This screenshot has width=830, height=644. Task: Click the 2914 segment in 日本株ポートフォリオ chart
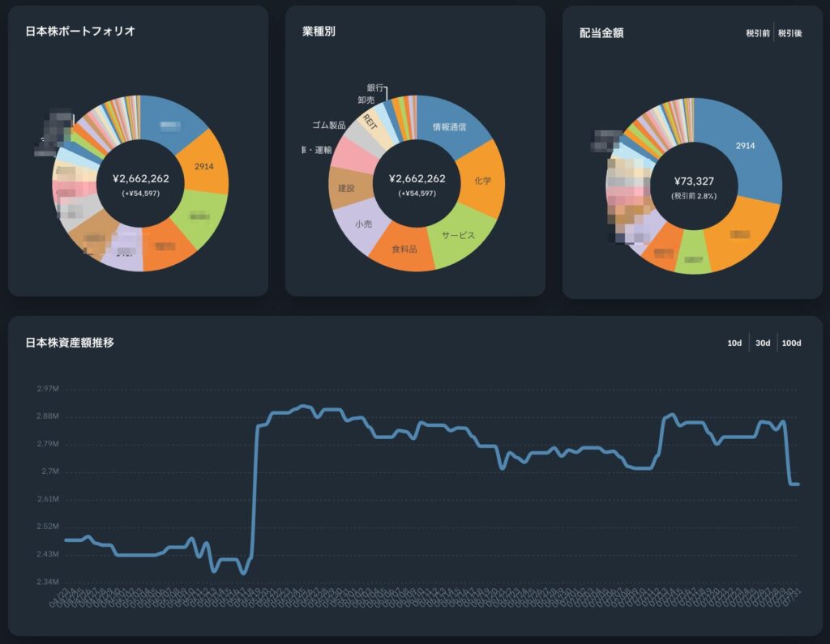coord(202,166)
